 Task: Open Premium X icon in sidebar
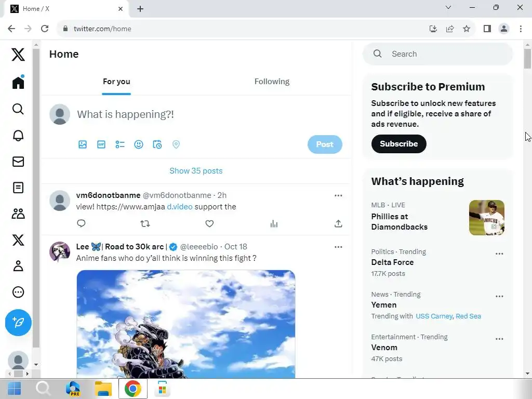[18, 240]
